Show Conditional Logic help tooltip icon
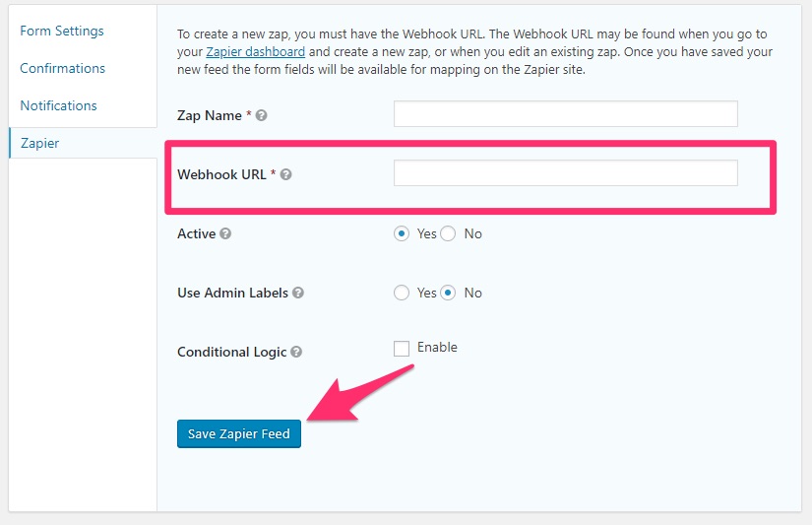 pyautogui.click(x=296, y=352)
